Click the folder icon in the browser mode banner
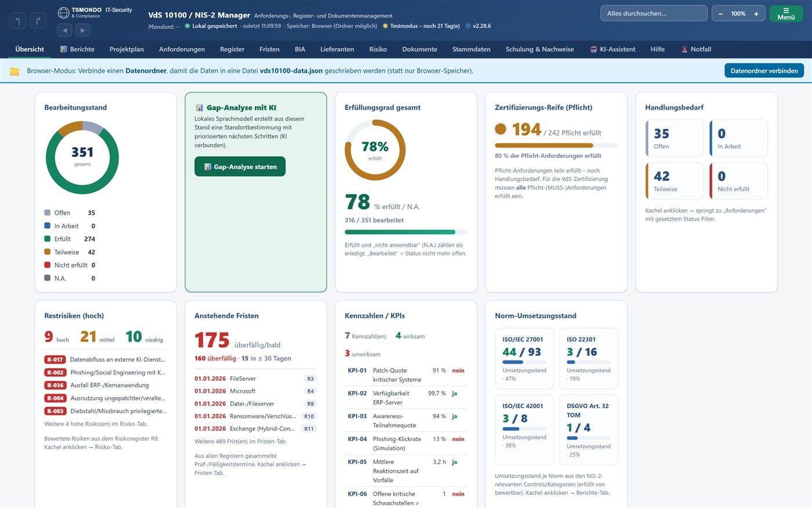 pos(14,71)
